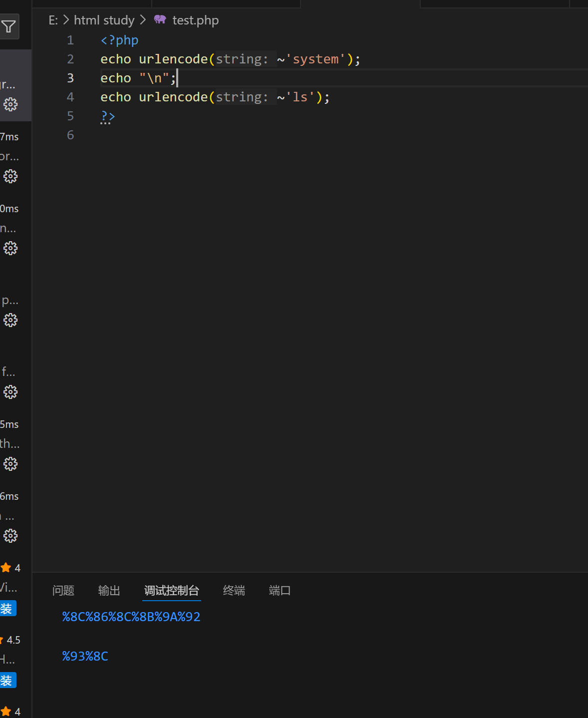Click the PHP elephant icon in breadcrumbs
This screenshot has width=588, height=718.
pos(160,20)
